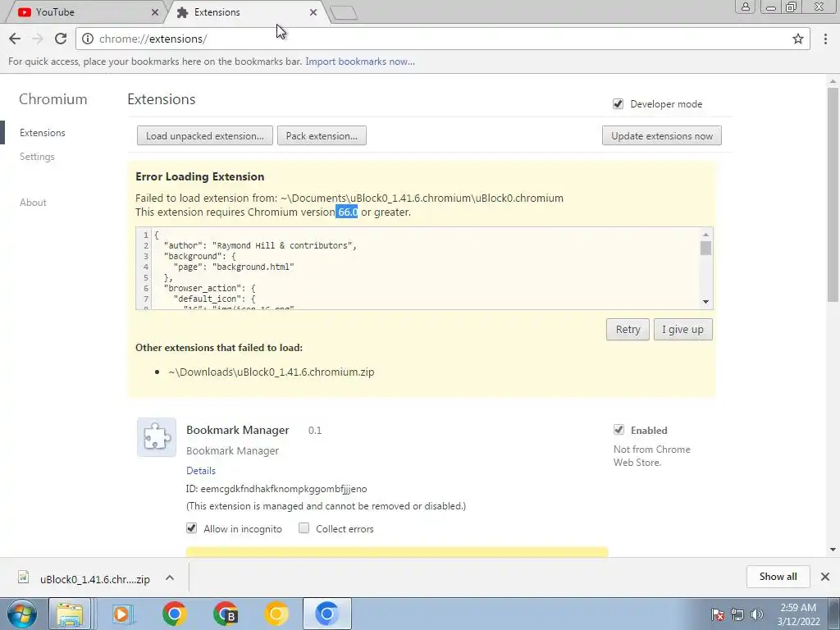Click the failed uBlock0 zip path text
Viewport: 840px width, 630px height.
pyautogui.click(x=271, y=372)
